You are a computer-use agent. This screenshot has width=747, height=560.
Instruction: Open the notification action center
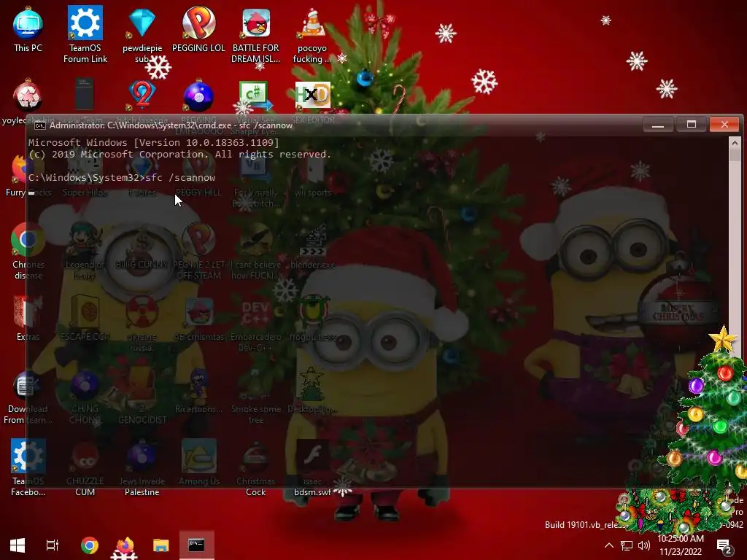point(724,545)
